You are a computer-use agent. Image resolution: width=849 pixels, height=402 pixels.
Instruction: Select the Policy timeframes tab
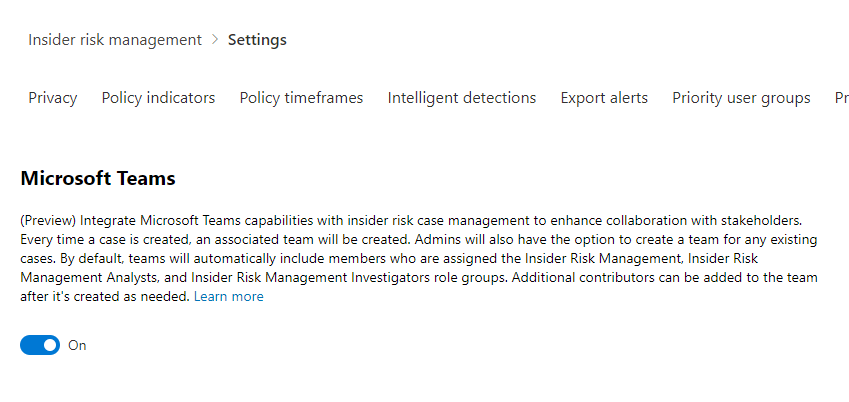pos(301,98)
